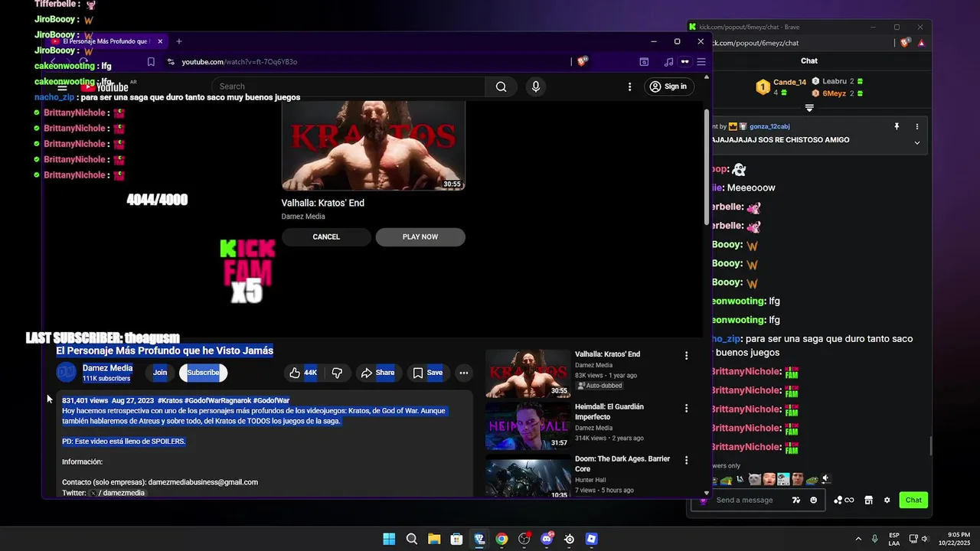The height and width of the screenshot is (551, 980).
Task: Open options for Doom: The Dark Ages video
Action: point(686,461)
